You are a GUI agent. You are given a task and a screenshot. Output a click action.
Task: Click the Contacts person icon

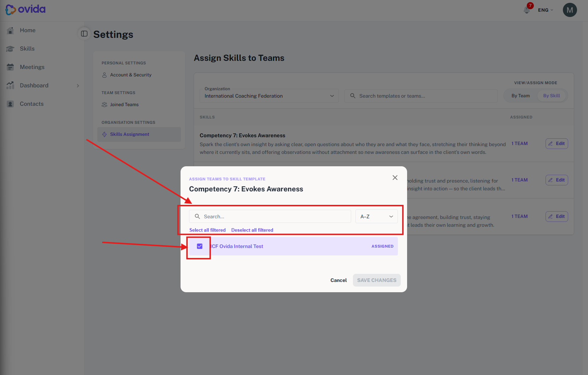point(10,104)
